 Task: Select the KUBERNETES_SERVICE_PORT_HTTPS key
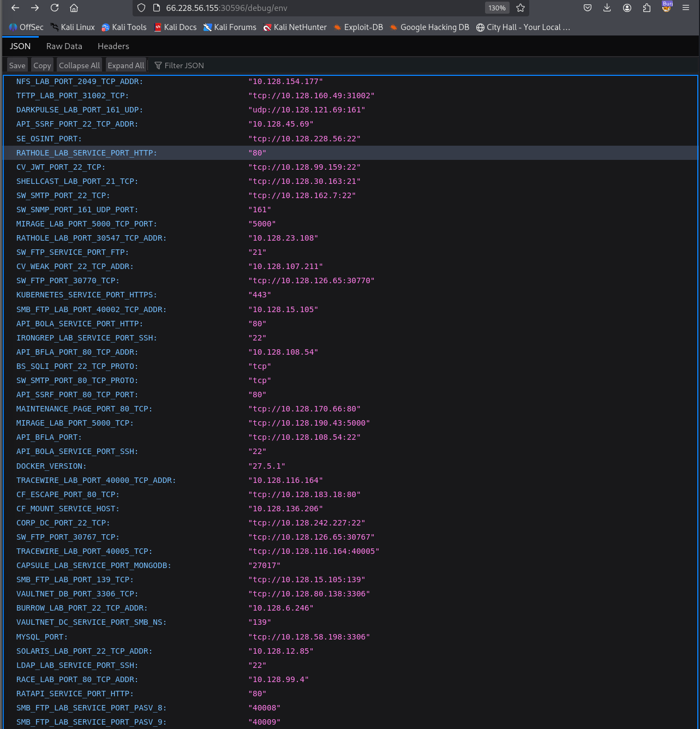(x=87, y=295)
